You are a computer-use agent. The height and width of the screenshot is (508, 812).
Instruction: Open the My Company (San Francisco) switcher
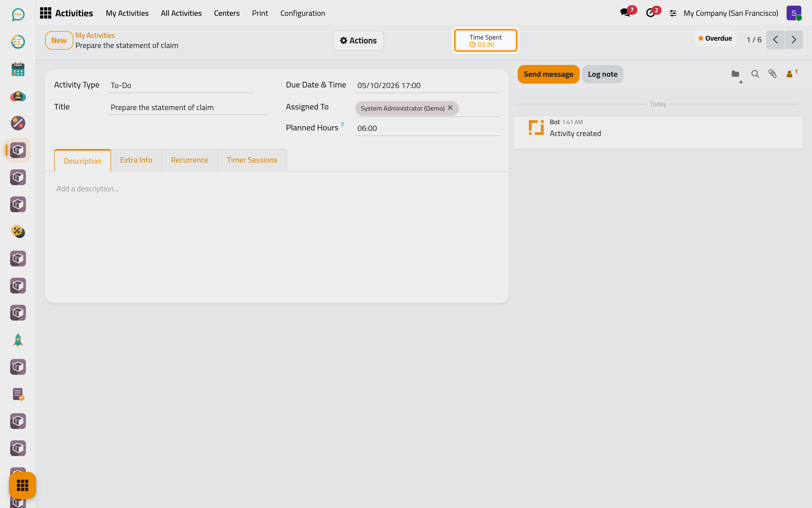pos(731,13)
